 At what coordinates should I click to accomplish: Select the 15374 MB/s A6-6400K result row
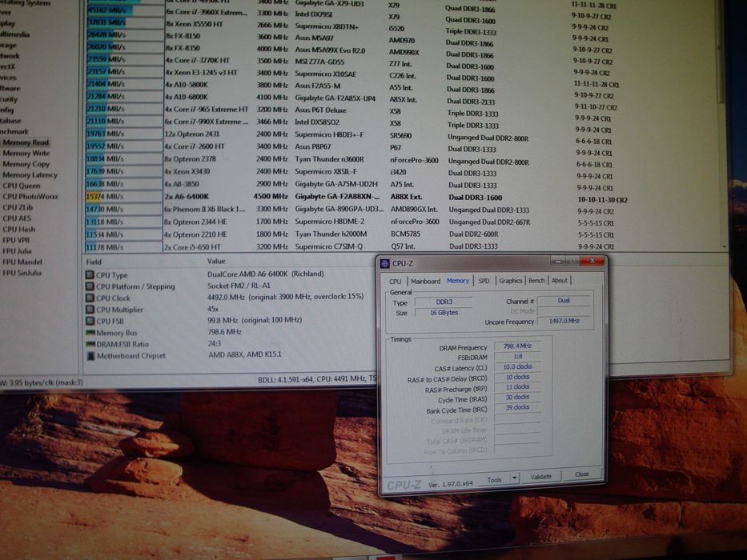pos(356,197)
